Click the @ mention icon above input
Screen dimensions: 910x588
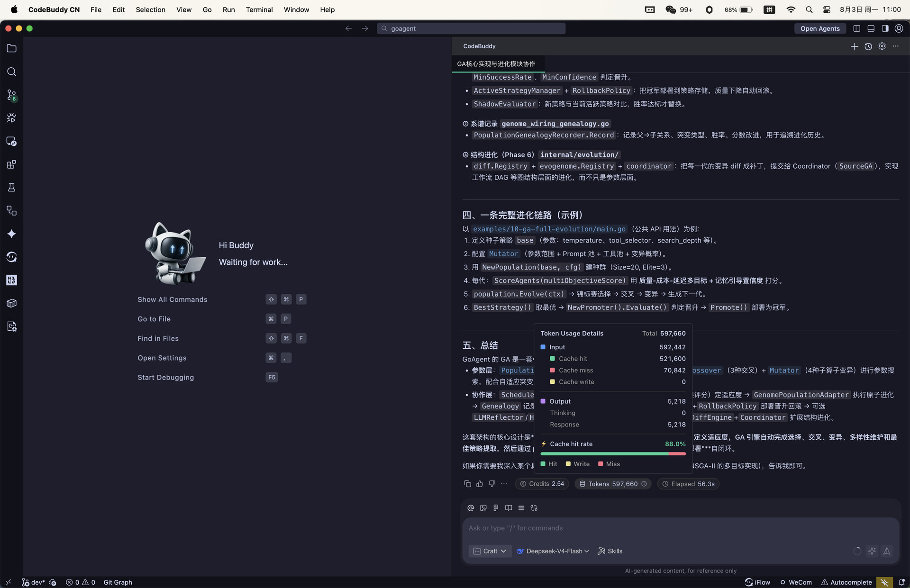point(471,508)
